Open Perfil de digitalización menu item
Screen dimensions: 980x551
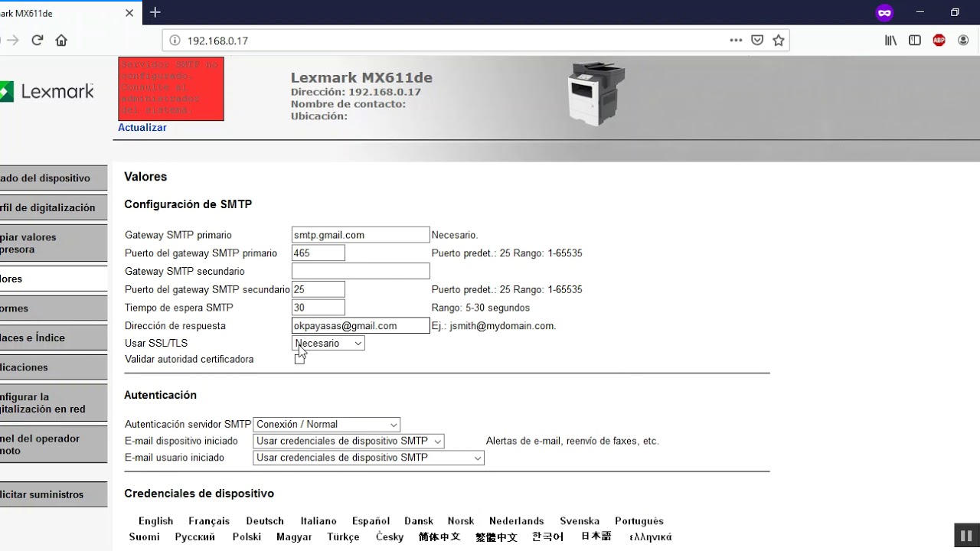[54, 207]
